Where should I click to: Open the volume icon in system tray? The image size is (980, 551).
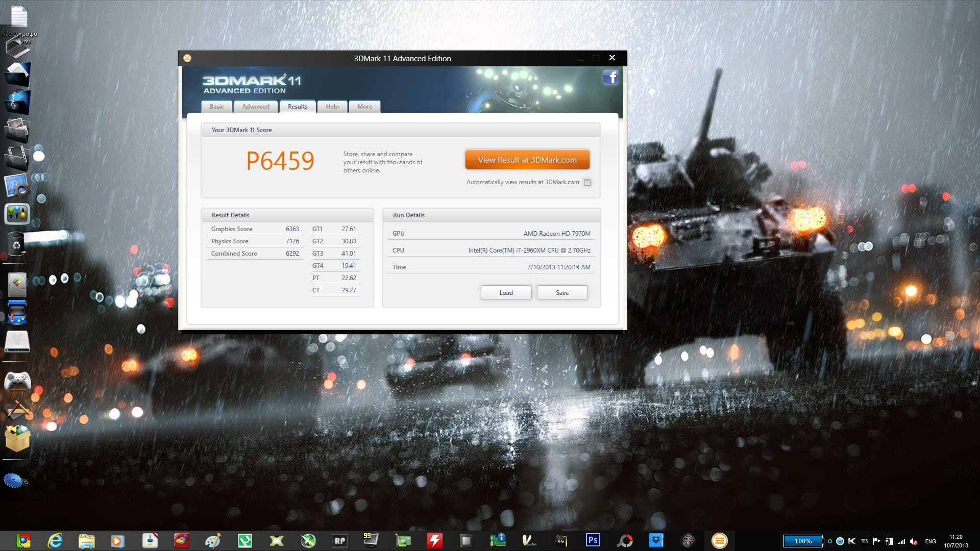coord(914,541)
